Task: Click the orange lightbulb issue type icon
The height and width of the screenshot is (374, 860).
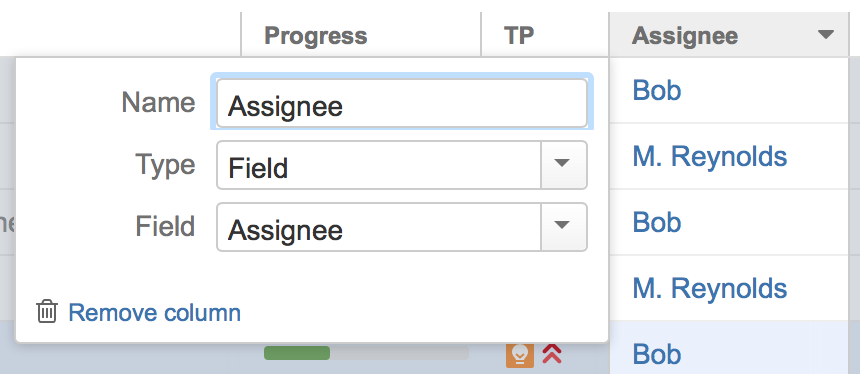Action: pos(519,355)
